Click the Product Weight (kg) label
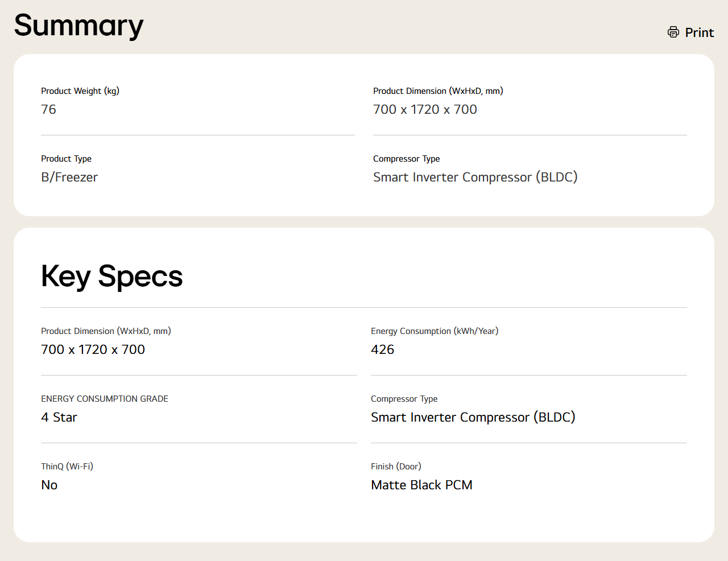The width and height of the screenshot is (728, 561). point(80,91)
